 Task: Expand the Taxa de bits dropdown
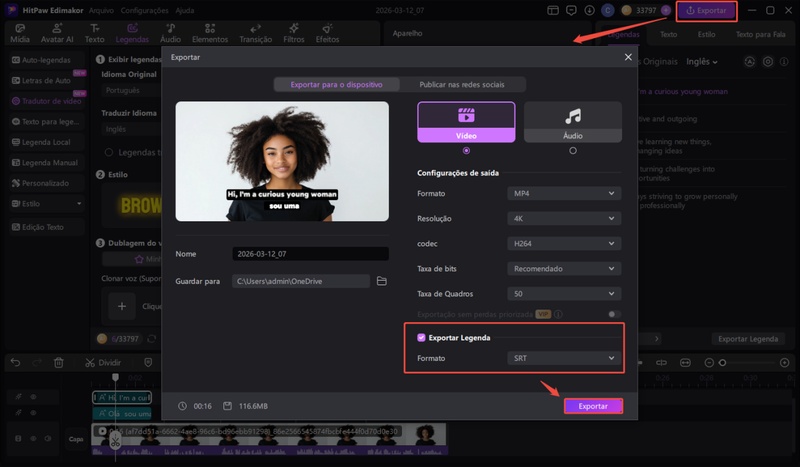(x=564, y=269)
